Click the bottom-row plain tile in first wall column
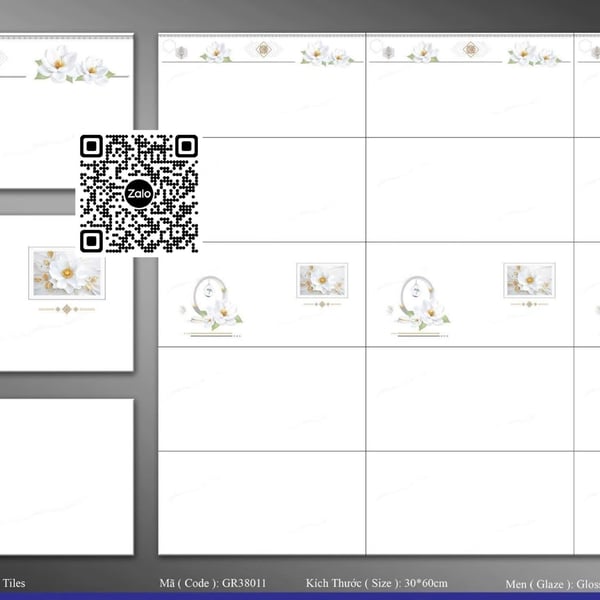This screenshot has height=600, width=600. click(262, 502)
